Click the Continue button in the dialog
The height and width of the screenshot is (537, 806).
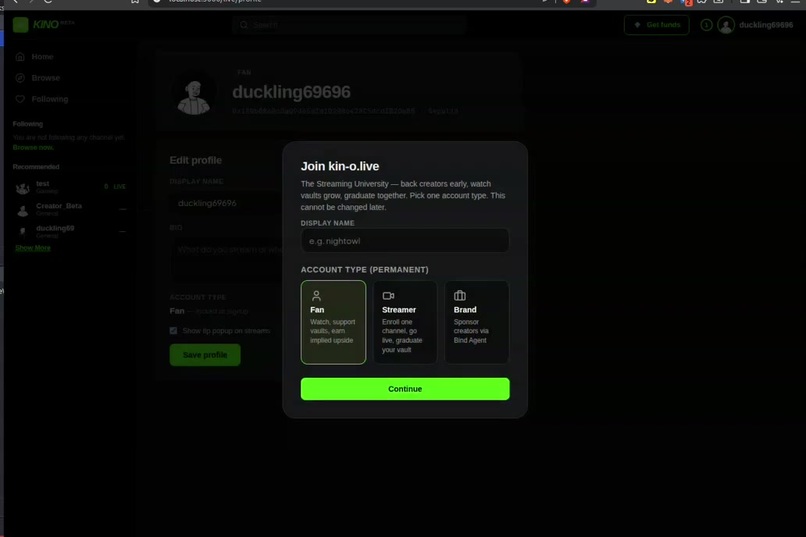405,389
